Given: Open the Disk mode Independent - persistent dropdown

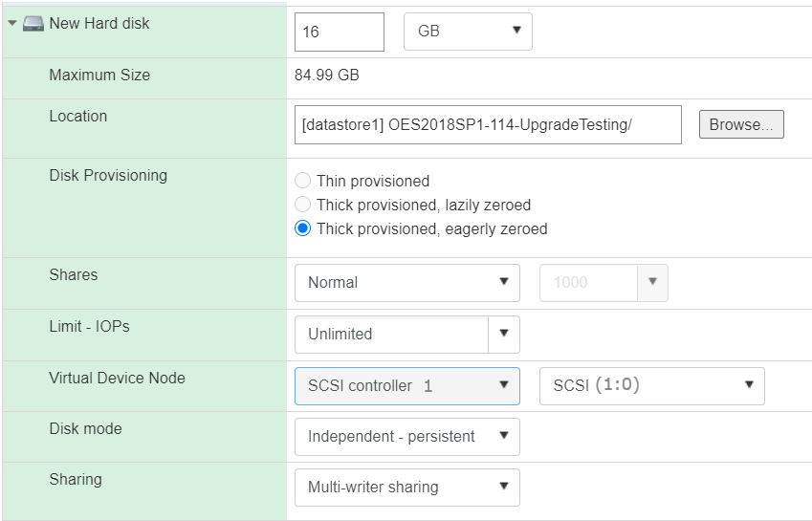Looking at the screenshot, I should pyautogui.click(x=406, y=436).
